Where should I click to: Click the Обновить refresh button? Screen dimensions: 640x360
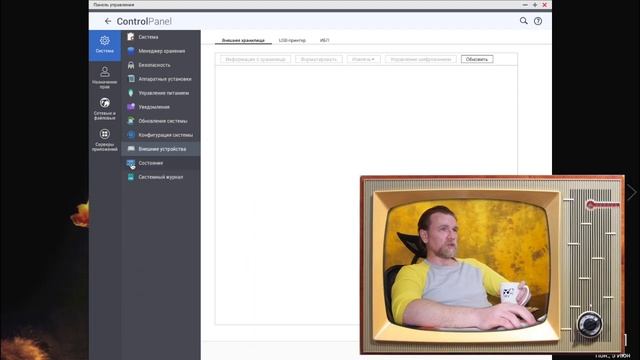click(x=477, y=60)
